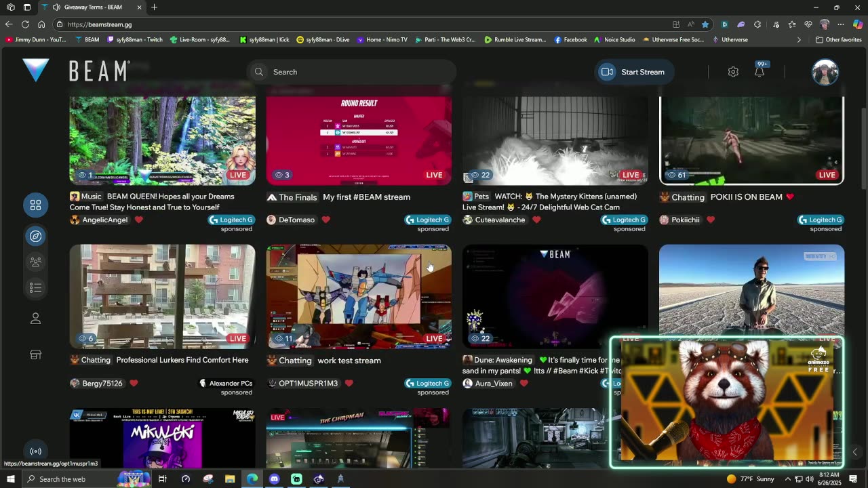Image resolution: width=868 pixels, height=488 pixels.
Task: Open the syfy88man | Kick bookmark
Action: click(265, 40)
